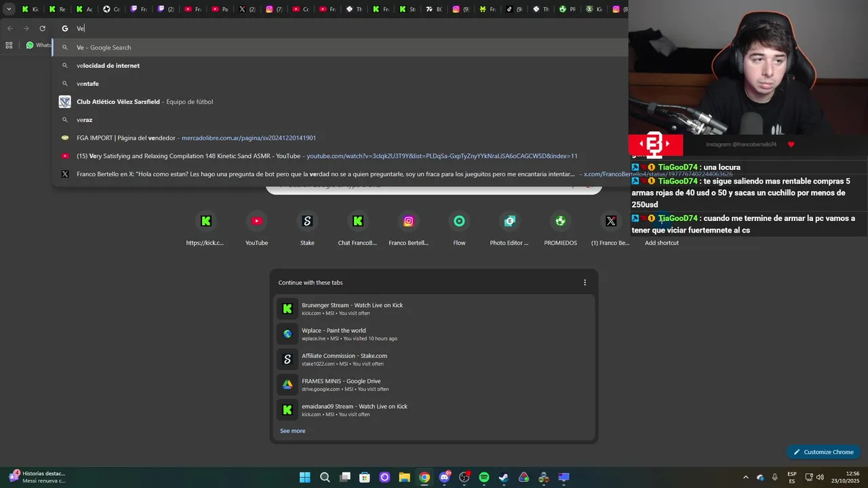Switch to the Kick tab labeled Re

[57, 9]
